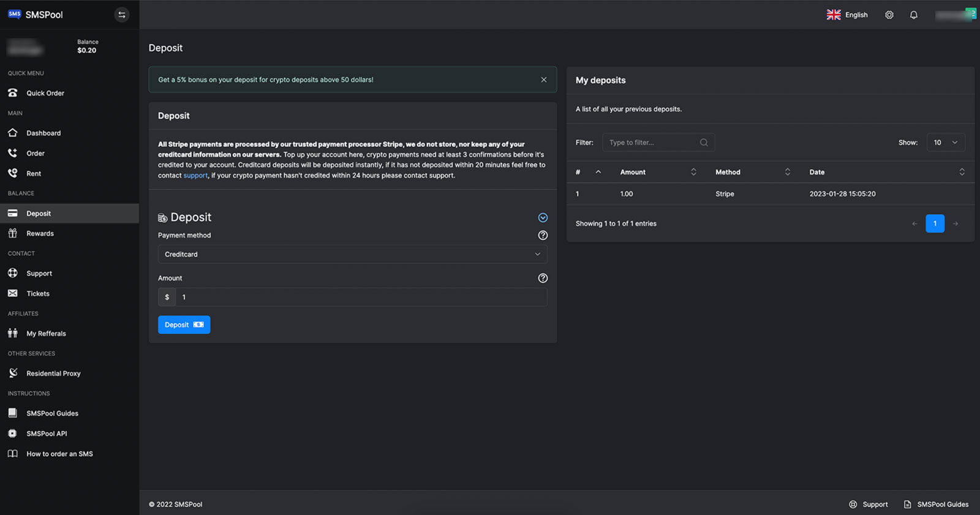Click the Quick Order phone icon
Image resolution: width=980 pixels, height=515 pixels.
(x=13, y=93)
